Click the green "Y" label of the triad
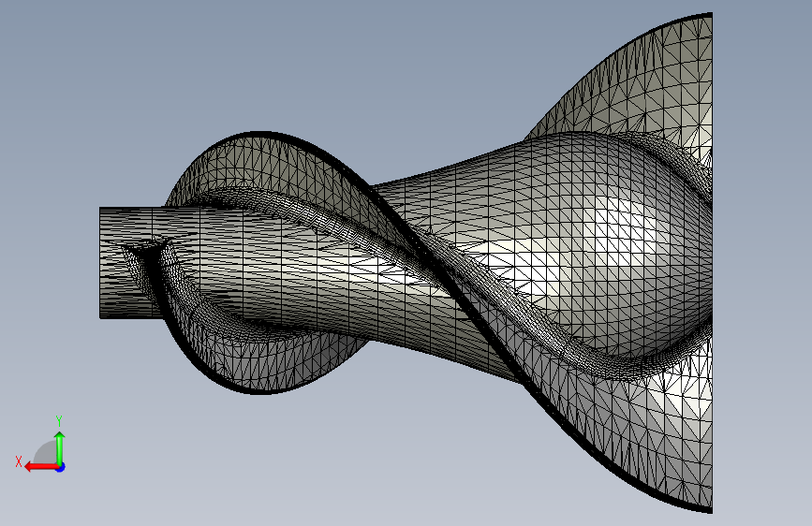The image size is (812, 526). point(59,420)
